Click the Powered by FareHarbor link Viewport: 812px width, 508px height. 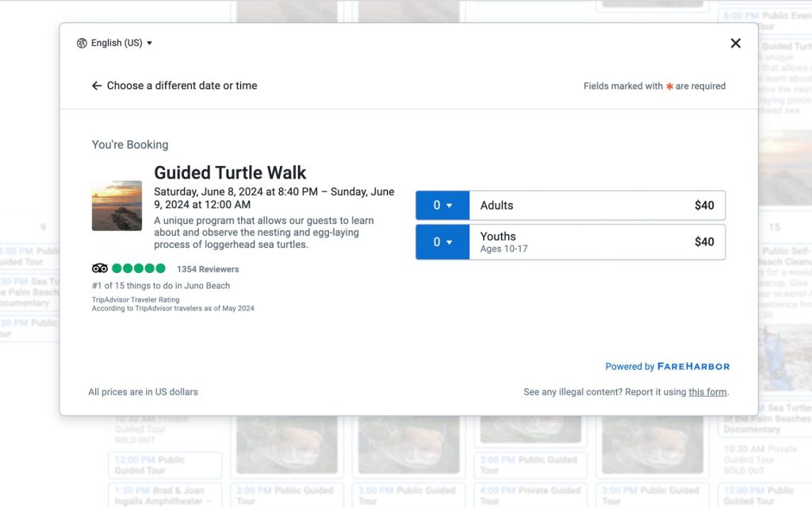click(668, 367)
